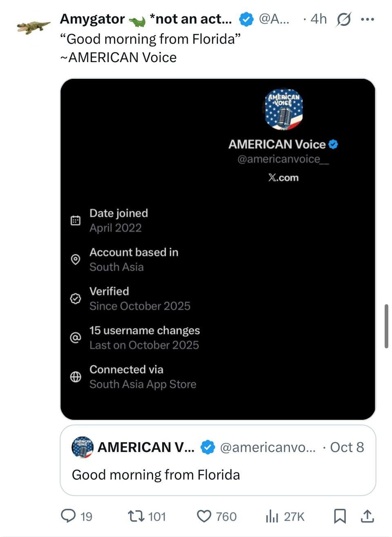This screenshot has height=537, width=392.
Task: Open the three-dot more options menu
Action: 367,19
